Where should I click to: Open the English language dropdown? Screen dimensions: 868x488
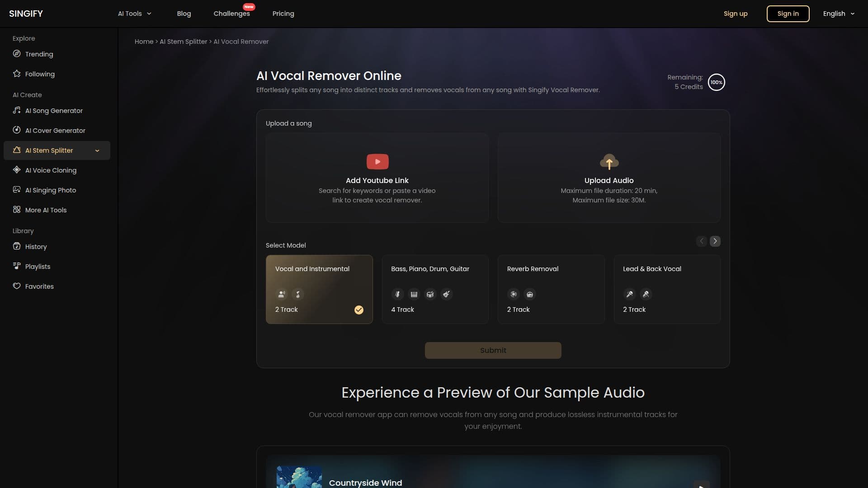(839, 14)
